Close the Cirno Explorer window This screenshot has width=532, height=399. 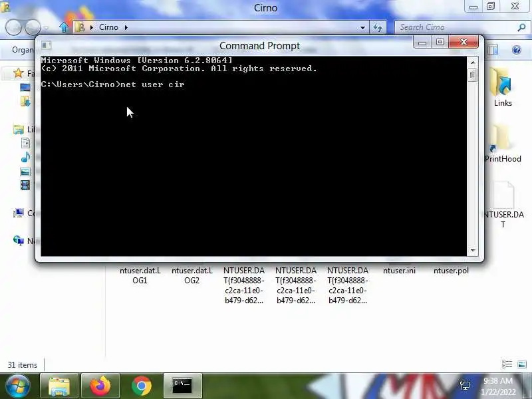[515, 7]
